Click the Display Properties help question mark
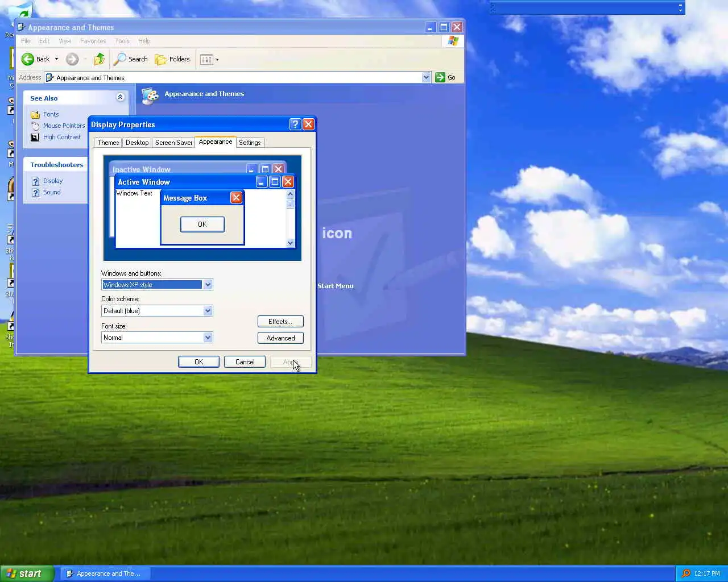Image resolution: width=728 pixels, height=582 pixels. tap(295, 124)
